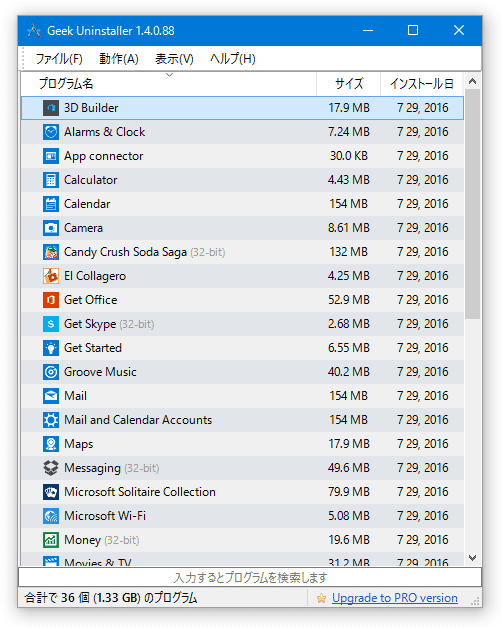Select the Alarms & Clock entry
Viewport: 502px width, 629px height.
pyautogui.click(x=104, y=132)
